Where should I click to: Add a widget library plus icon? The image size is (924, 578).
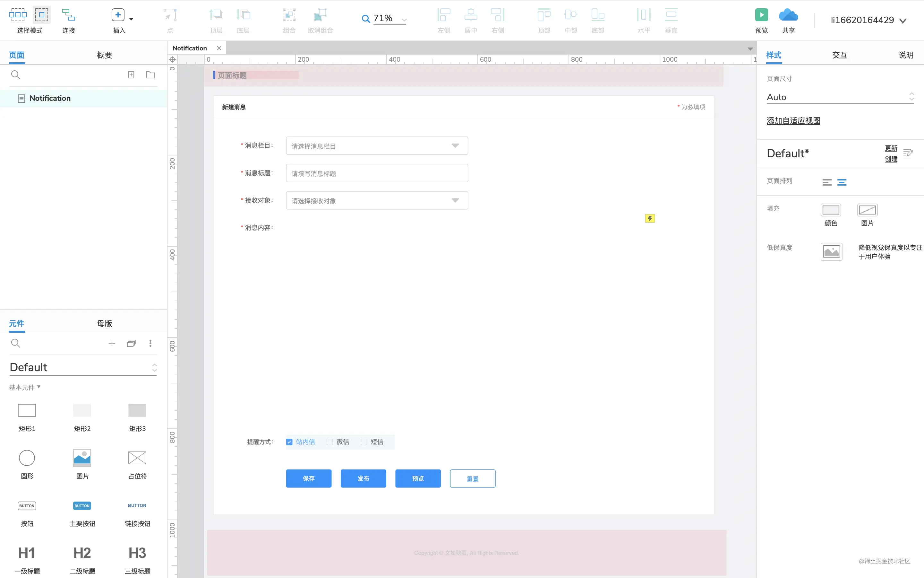coord(112,343)
